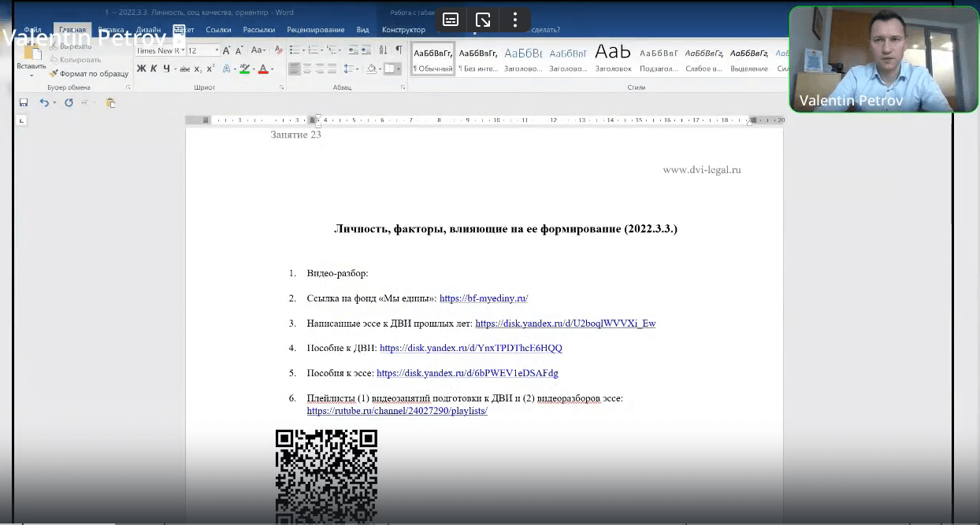Show paragraph marks with the ¶ icon
Viewport: 980px width, 525px height.
pyautogui.click(x=399, y=50)
